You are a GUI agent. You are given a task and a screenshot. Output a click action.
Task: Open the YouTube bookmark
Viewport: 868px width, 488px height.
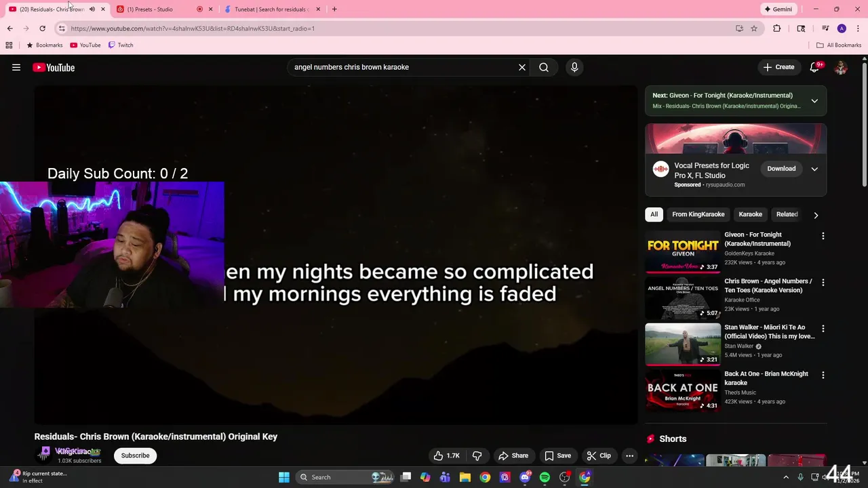pos(85,45)
